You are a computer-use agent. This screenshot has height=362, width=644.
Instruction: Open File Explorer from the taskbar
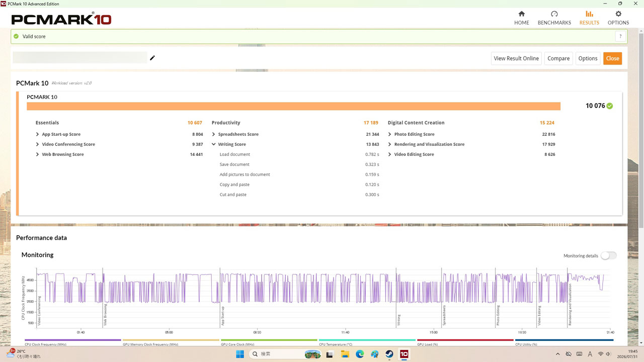pyautogui.click(x=345, y=354)
